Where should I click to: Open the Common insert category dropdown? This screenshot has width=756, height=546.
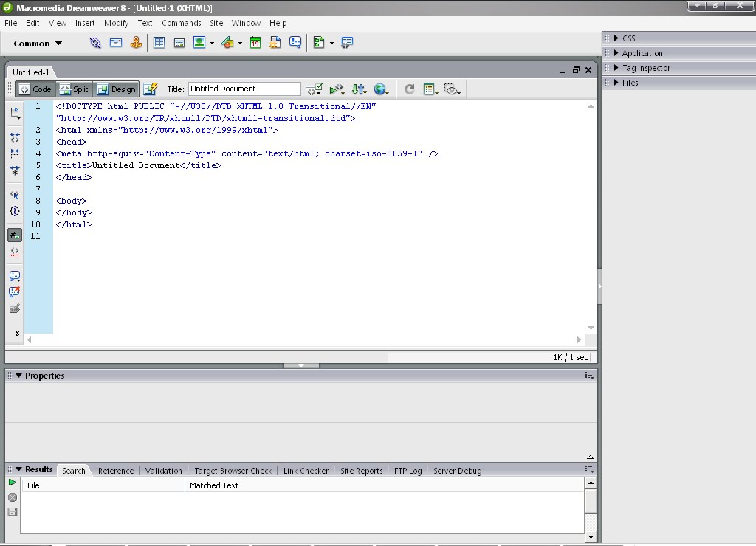[x=38, y=44]
